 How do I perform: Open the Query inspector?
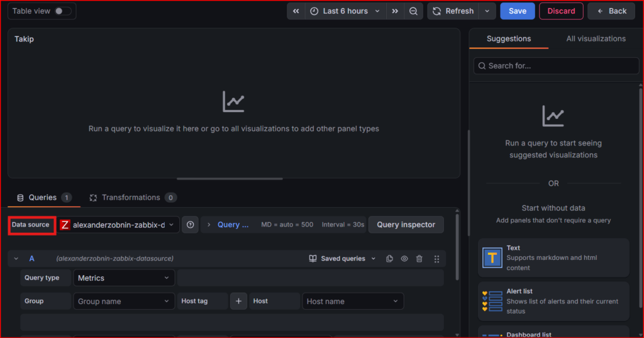[x=406, y=225]
